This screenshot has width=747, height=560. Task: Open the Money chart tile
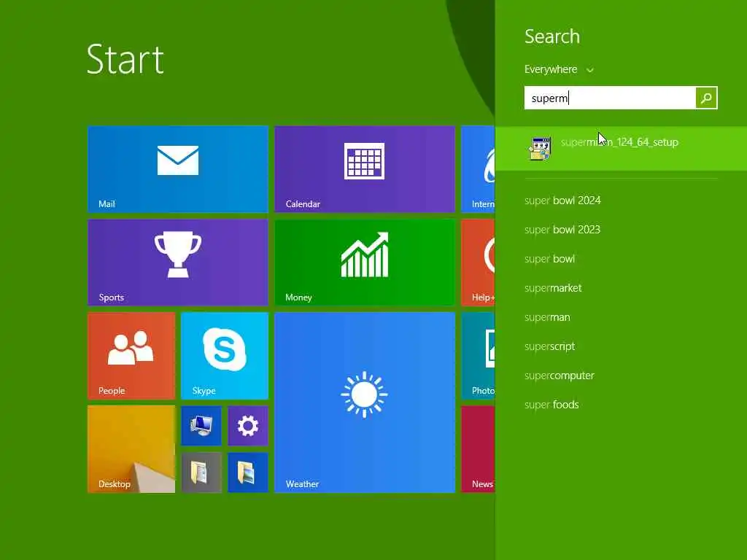[365, 262]
